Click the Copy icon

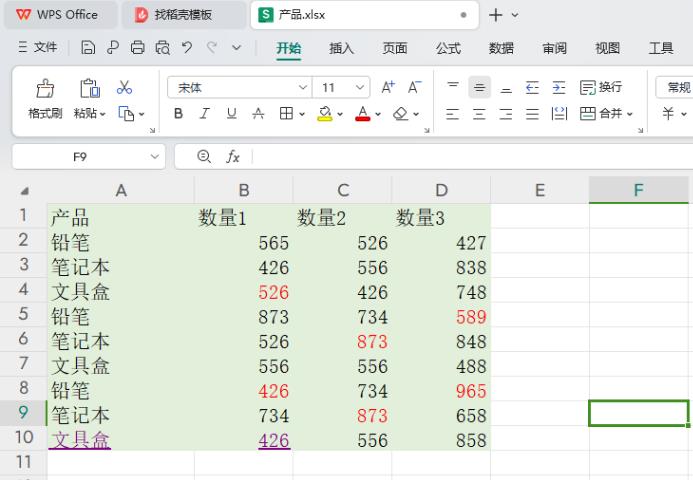pos(126,114)
